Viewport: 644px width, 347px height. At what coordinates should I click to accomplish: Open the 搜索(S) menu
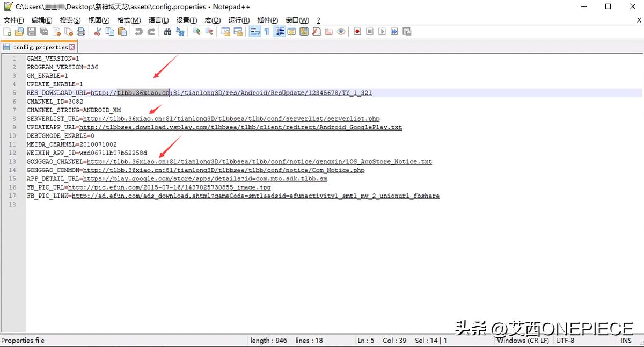click(x=70, y=20)
